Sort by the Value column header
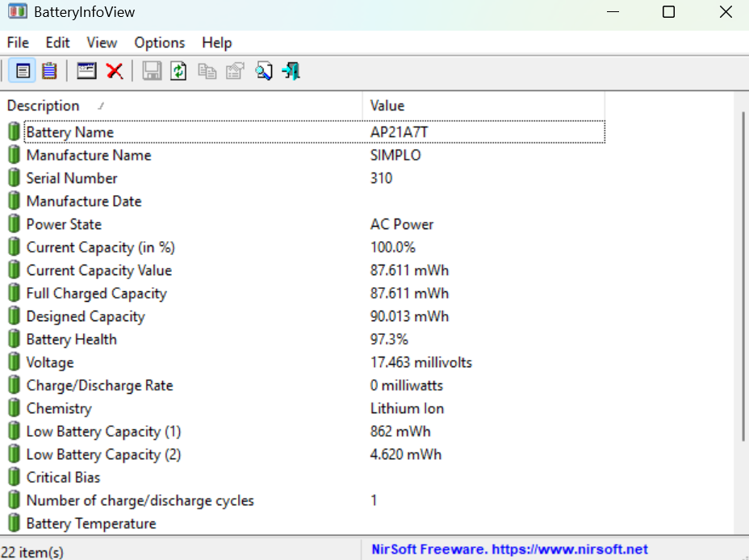The image size is (749, 560). click(x=483, y=106)
